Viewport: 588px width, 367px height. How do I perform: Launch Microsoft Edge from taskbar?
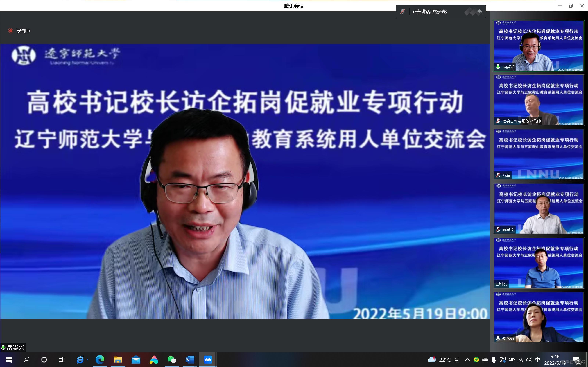click(x=100, y=359)
